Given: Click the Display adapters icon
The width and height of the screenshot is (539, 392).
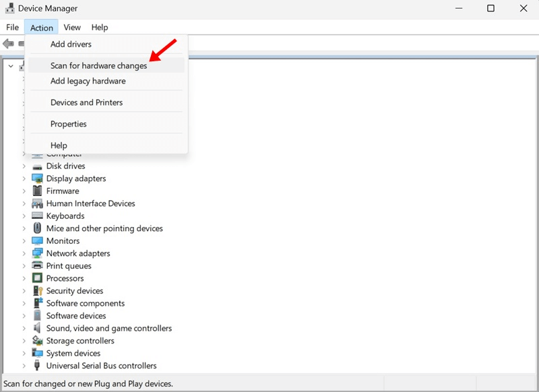Looking at the screenshot, I should pyautogui.click(x=37, y=178).
